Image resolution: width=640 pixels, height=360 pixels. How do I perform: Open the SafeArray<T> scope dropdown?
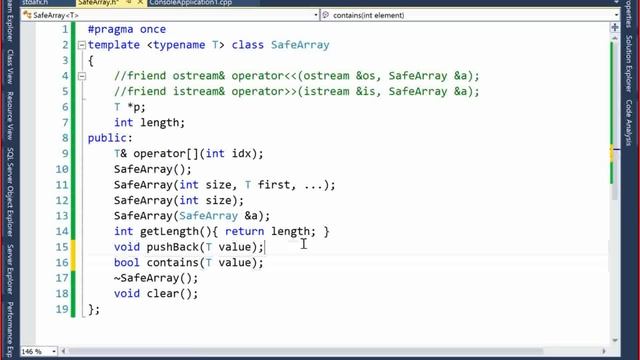coord(316,15)
